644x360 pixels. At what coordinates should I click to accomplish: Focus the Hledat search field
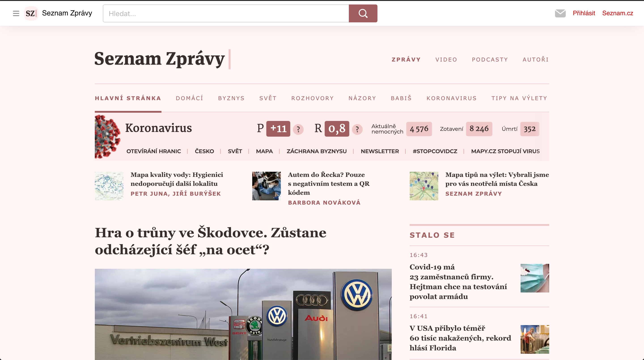pyautogui.click(x=226, y=13)
